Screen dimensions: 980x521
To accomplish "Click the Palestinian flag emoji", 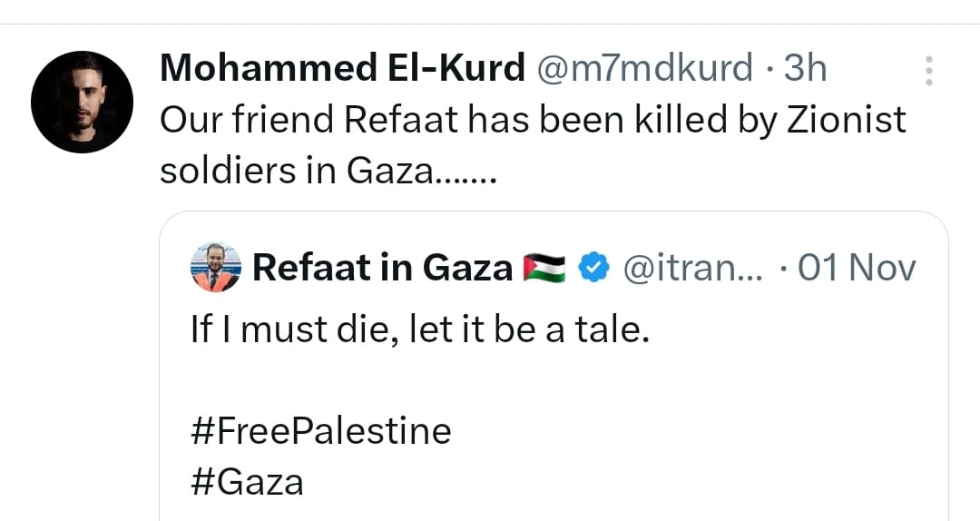I will tap(544, 268).
